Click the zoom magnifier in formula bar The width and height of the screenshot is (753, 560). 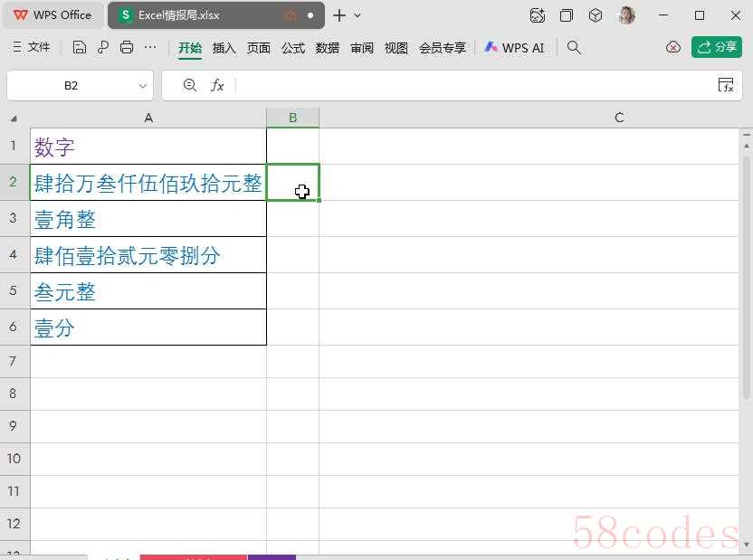tap(190, 85)
